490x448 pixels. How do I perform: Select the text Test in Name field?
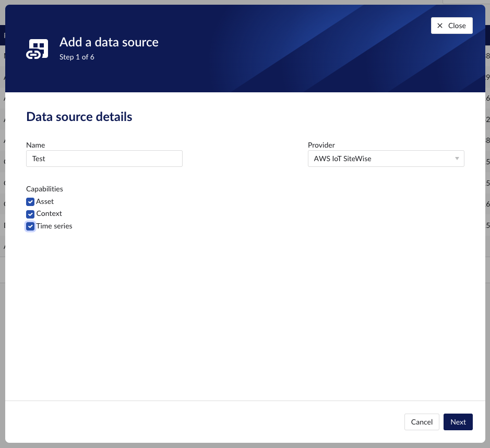[x=39, y=159]
